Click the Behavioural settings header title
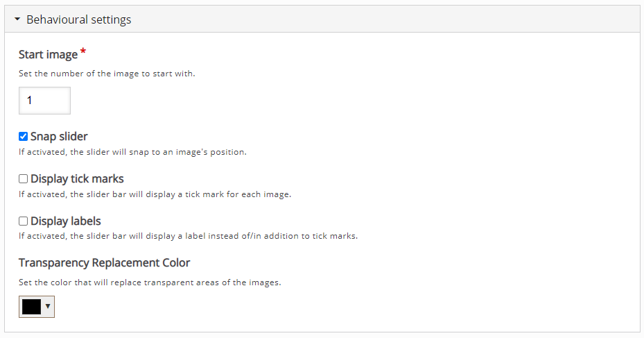644x338 pixels. [78, 19]
